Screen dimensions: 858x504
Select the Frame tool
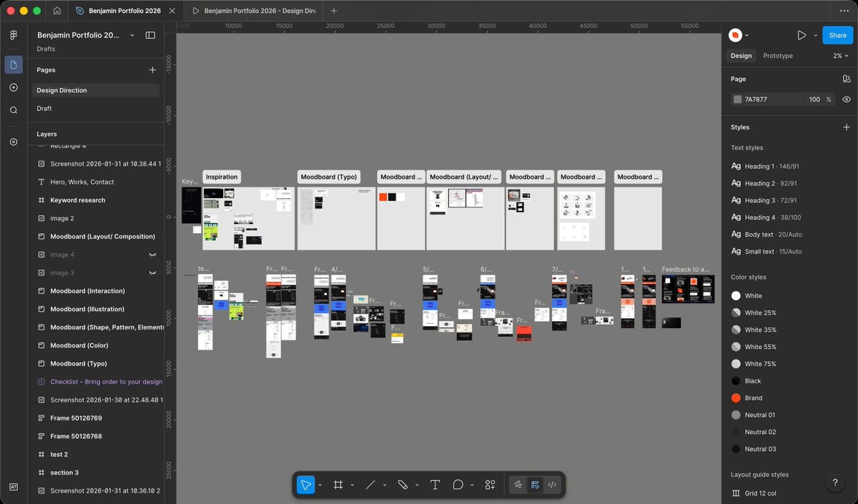338,485
